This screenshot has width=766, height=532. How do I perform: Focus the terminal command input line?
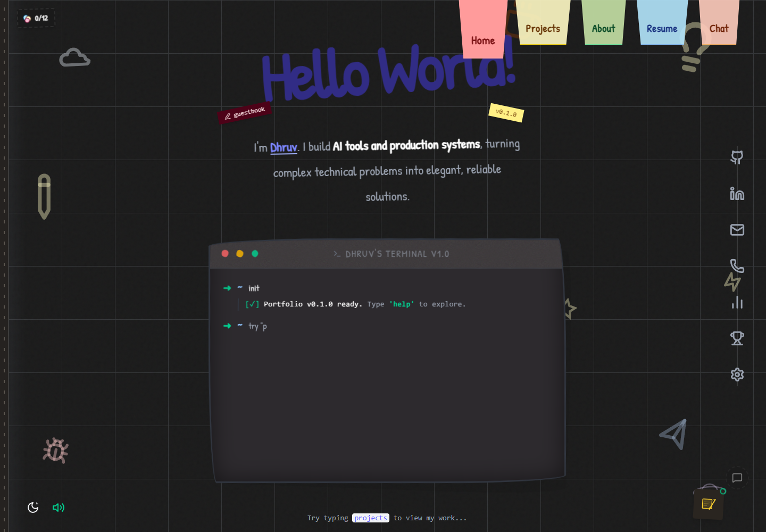click(387, 326)
